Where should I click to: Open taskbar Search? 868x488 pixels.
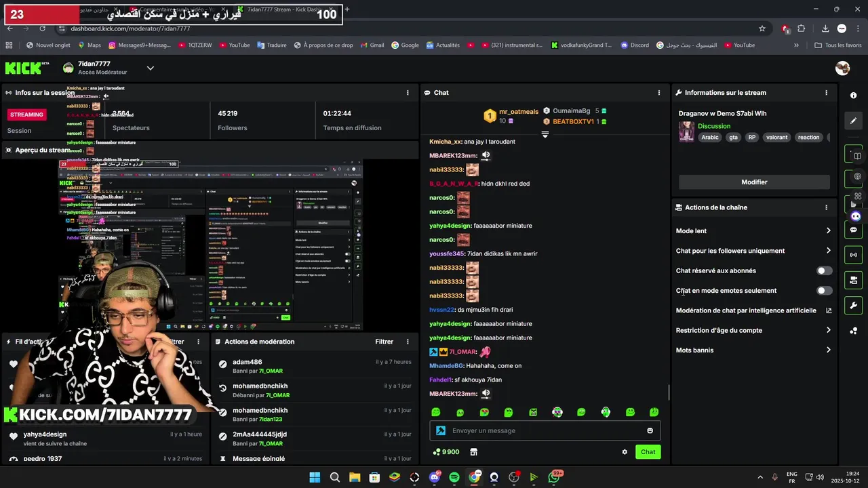tap(335, 477)
